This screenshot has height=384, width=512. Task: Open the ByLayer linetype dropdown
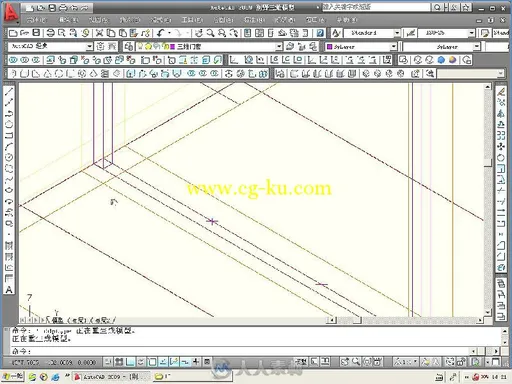[x=477, y=46]
